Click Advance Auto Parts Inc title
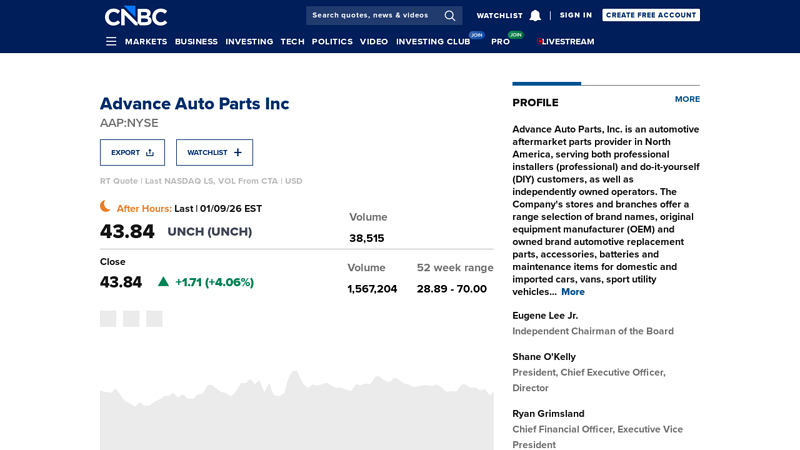The image size is (800, 450). pyautogui.click(x=194, y=104)
